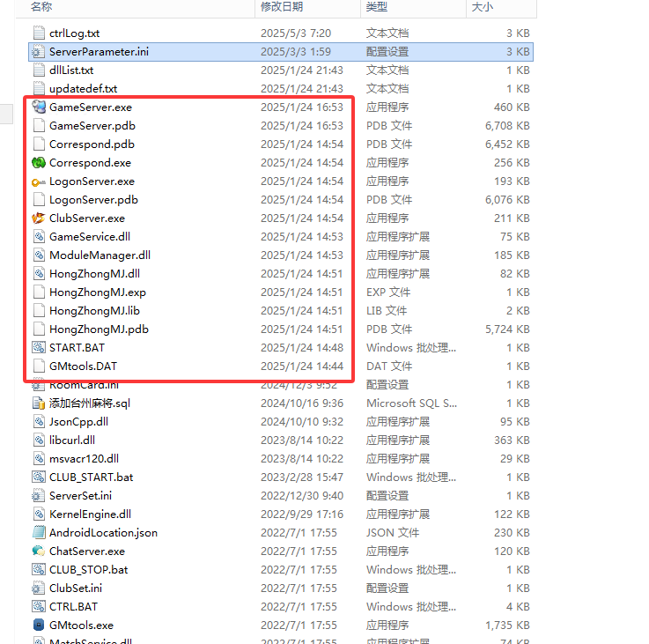Select the HongZhongMJ.dll file
This screenshot has height=644, width=649.
point(94,273)
